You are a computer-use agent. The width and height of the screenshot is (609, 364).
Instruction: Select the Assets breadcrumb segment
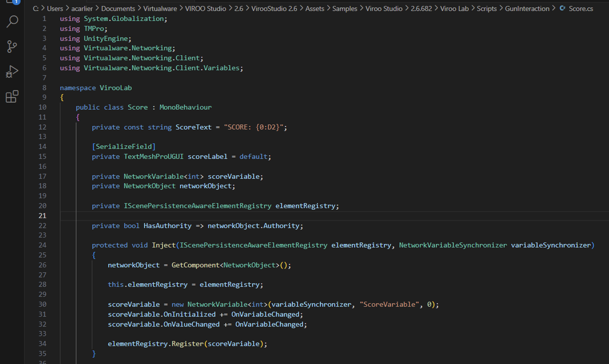[314, 9]
